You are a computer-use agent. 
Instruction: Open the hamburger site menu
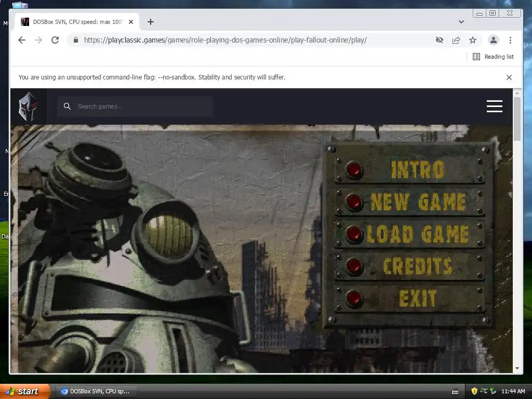[x=495, y=106]
